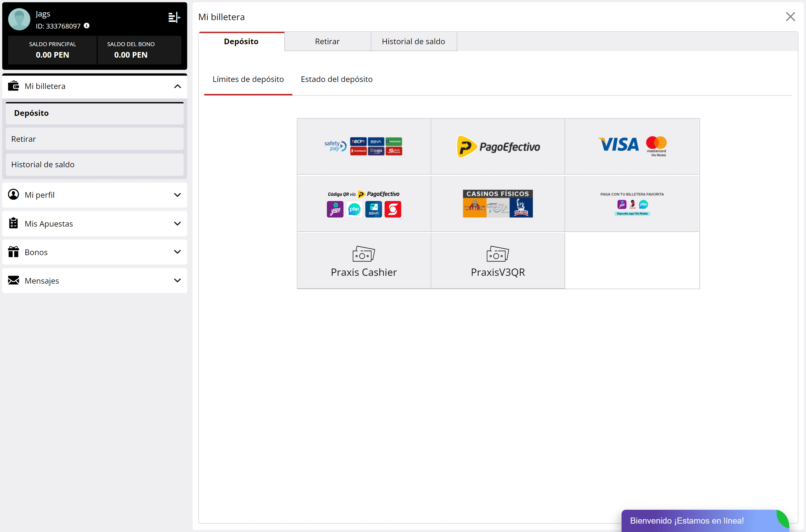Screen dimensions: 806x532
Task: Switch to the Retirar top tab
Action: coord(327,41)
